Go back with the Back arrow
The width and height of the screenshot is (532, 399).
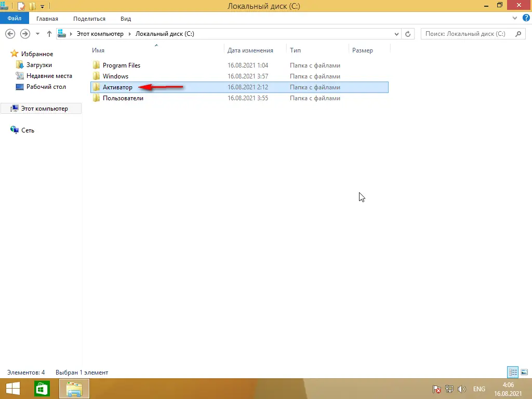click(10, 34)
